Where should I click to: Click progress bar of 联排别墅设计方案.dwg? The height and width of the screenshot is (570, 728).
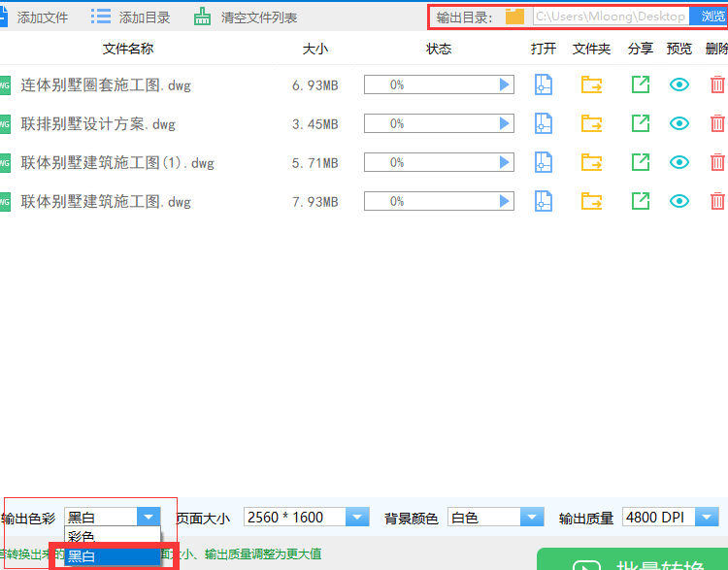439,123
